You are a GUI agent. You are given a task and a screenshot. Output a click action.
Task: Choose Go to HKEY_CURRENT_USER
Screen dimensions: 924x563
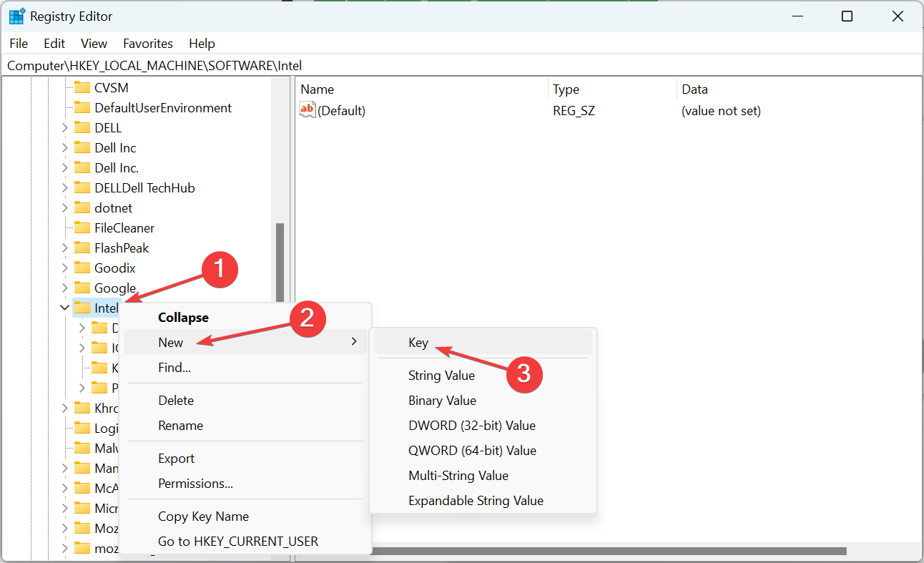point(245,542)
